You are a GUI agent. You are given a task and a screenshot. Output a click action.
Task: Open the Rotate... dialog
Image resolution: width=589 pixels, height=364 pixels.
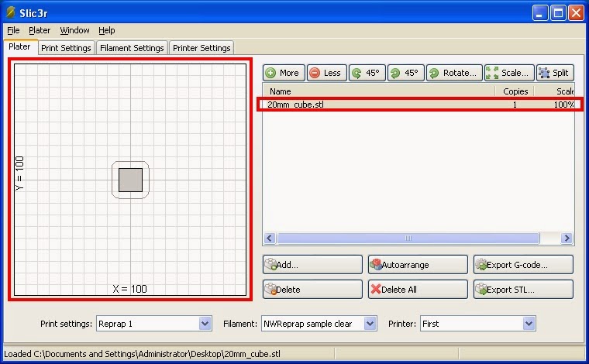(x=454, y=73)
